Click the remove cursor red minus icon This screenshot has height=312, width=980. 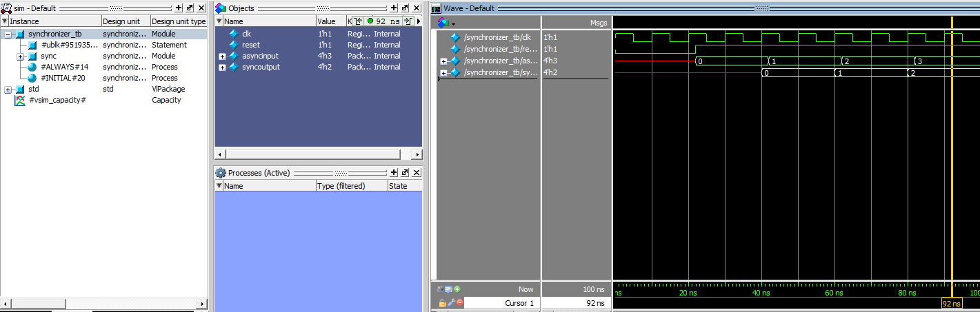point(460,303)
